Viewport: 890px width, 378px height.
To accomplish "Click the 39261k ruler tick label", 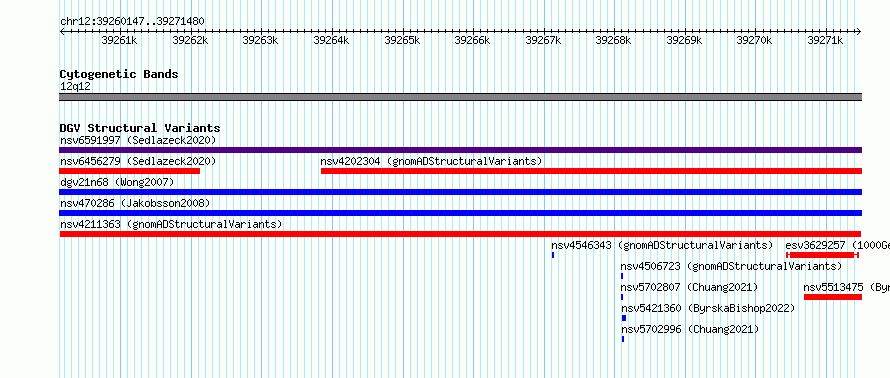I will [119, 40].
